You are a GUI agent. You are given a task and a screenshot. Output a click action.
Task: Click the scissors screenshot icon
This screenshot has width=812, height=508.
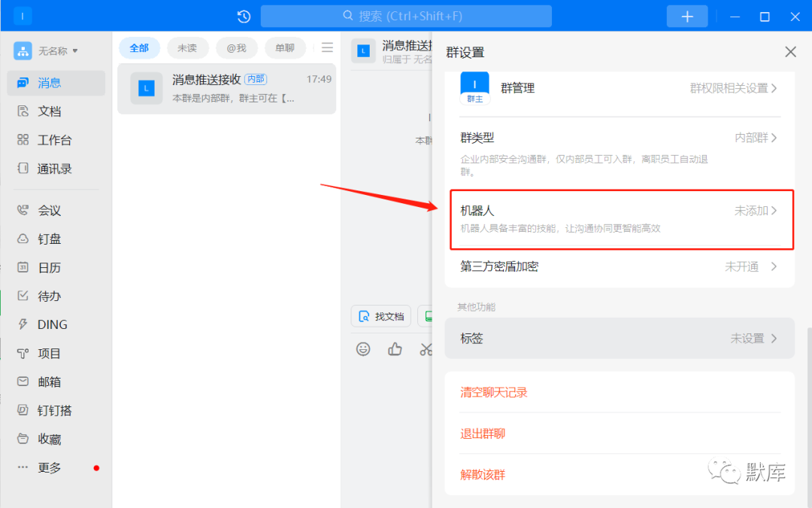(426, 349)
